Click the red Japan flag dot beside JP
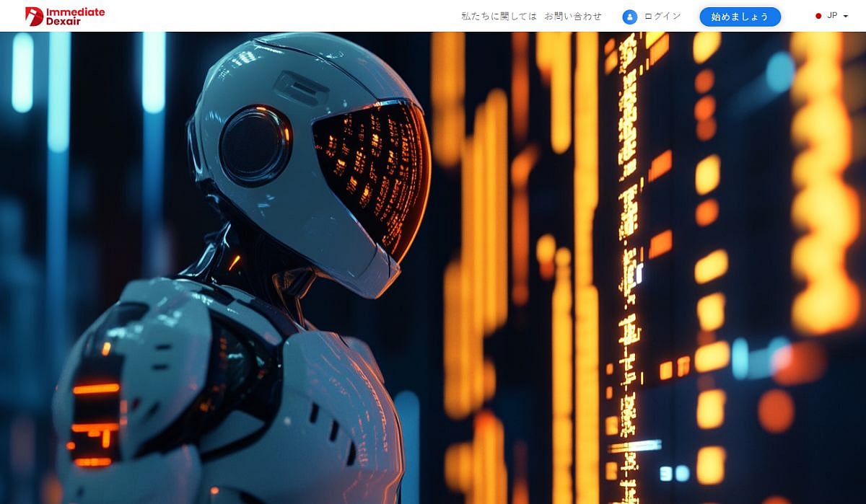 click(818, 14)
